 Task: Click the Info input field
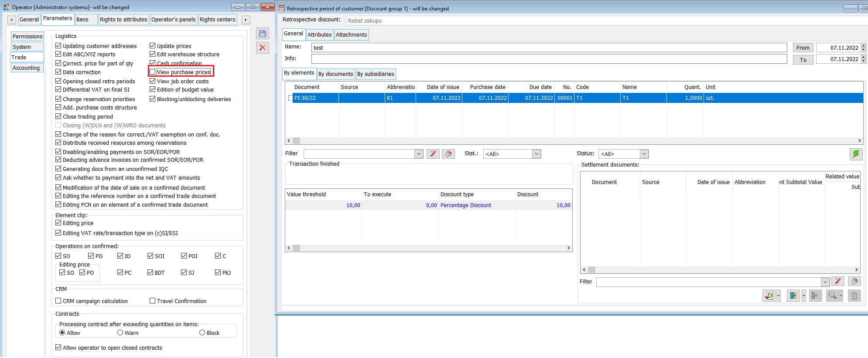549,59
